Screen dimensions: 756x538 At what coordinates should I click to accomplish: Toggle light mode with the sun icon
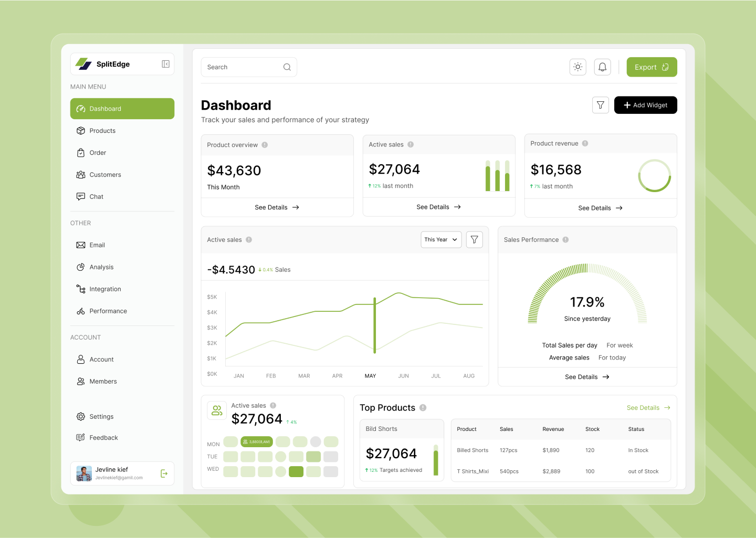tap(577, 67)
